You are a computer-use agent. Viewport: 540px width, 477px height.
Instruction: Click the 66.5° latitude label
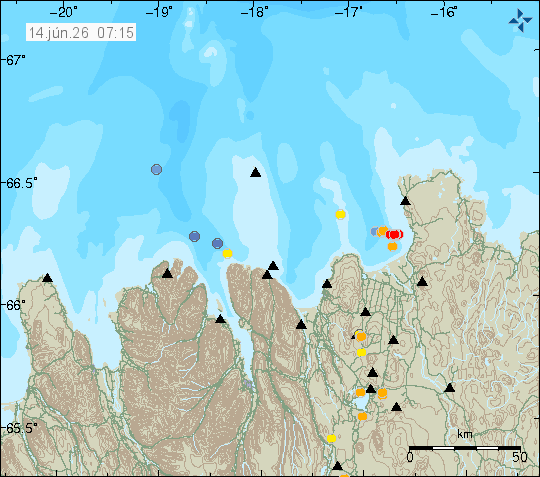pyautogui.click(x=22, y=183)
